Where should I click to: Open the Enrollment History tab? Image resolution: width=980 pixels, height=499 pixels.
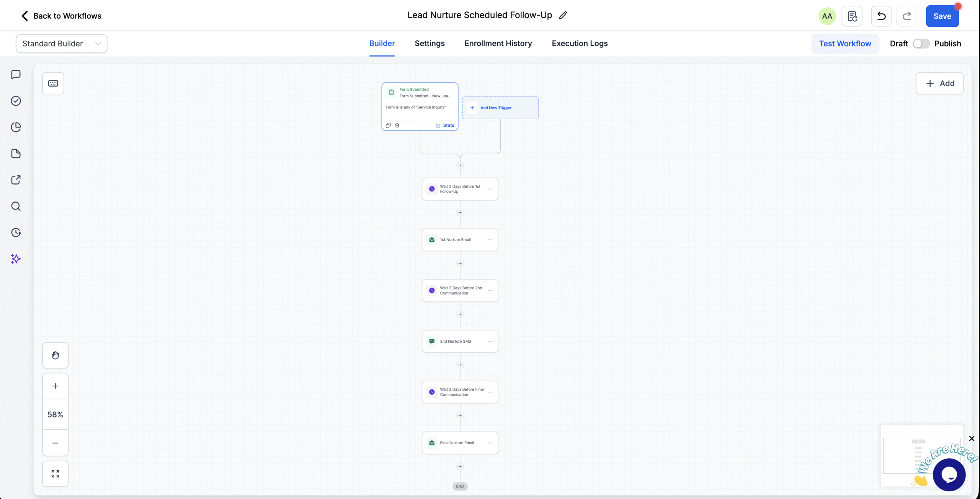tap(498, 43)
